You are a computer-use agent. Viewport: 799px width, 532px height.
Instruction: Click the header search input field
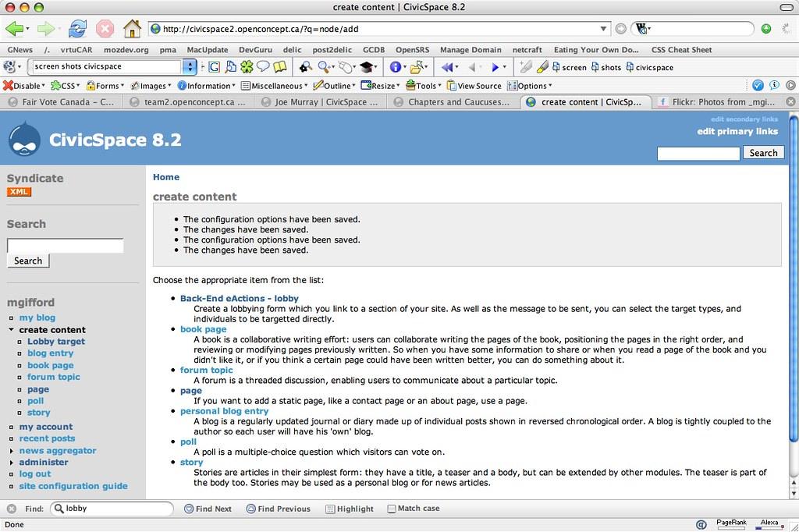(698, 154)
